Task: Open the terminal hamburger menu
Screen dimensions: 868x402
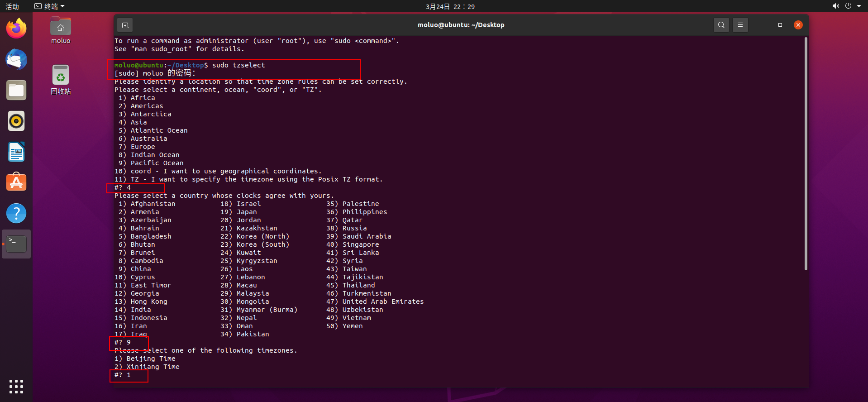Action: click(x=740, y=25)
